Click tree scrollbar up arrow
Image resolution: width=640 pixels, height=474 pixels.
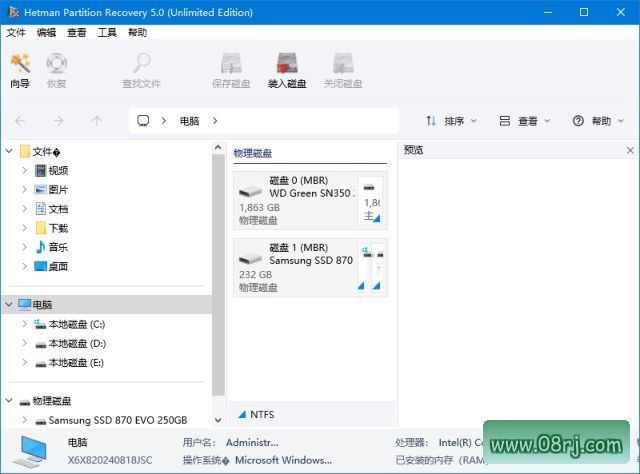218,147
